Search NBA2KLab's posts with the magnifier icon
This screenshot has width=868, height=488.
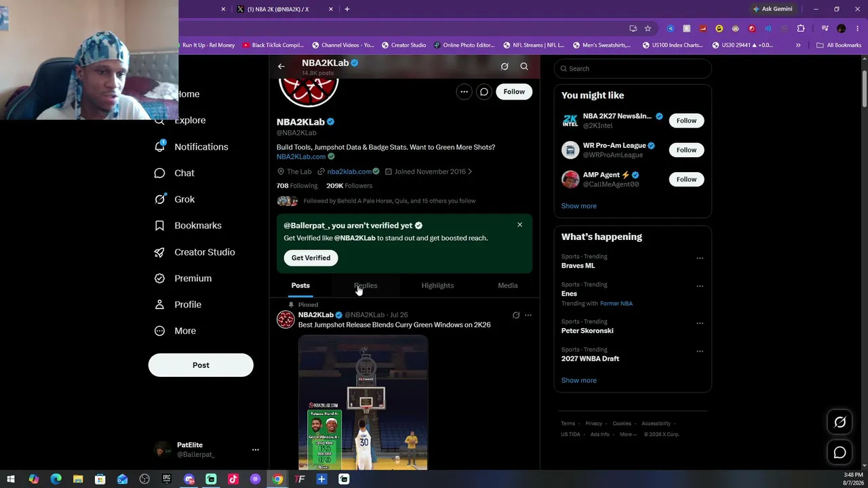click(524, 66)
